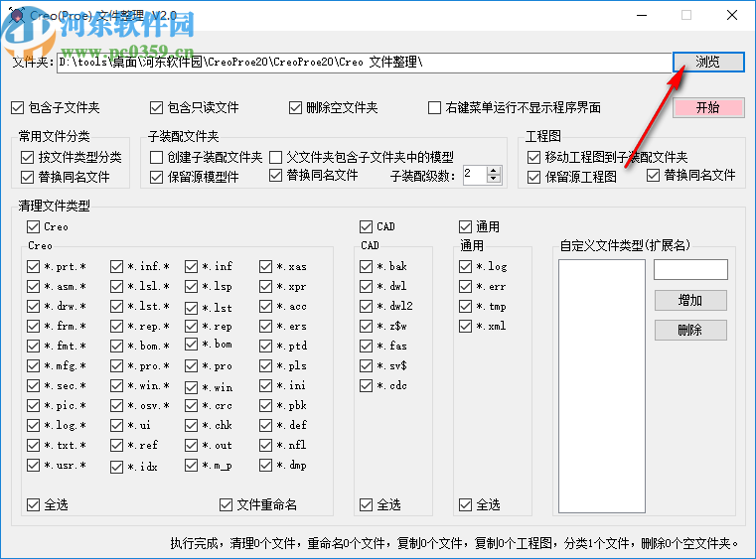Uncheck *.frm.* file type
The image size is (756, 559).
pyautogui.click(x=33, y=327)
